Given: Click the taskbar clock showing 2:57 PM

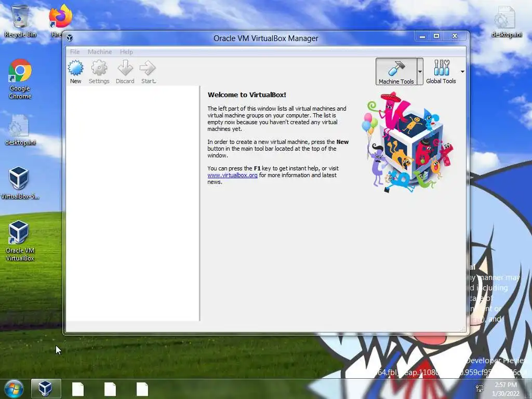Looking at the screenshot, I should tap(506, 389).
